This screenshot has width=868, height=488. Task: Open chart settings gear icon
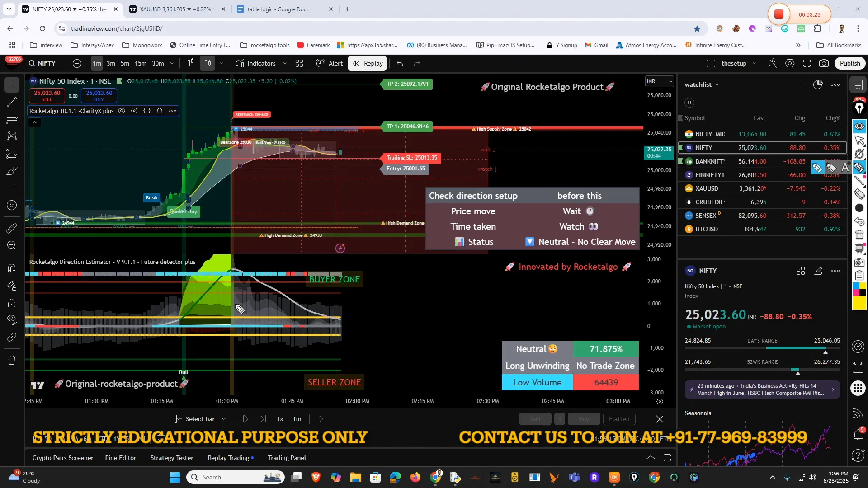point(789,63)
